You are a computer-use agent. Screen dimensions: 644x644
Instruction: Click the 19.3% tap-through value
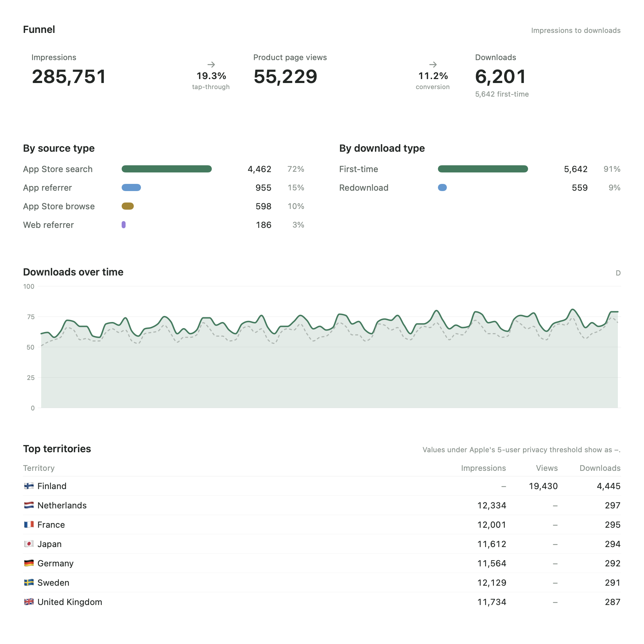(x=211, y=76)
